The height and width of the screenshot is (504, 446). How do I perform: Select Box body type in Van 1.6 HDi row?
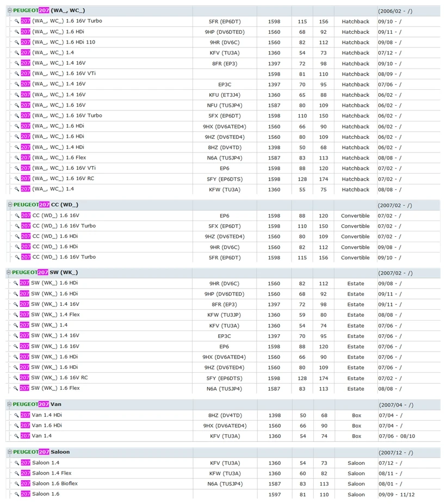(x=356, y=426)
